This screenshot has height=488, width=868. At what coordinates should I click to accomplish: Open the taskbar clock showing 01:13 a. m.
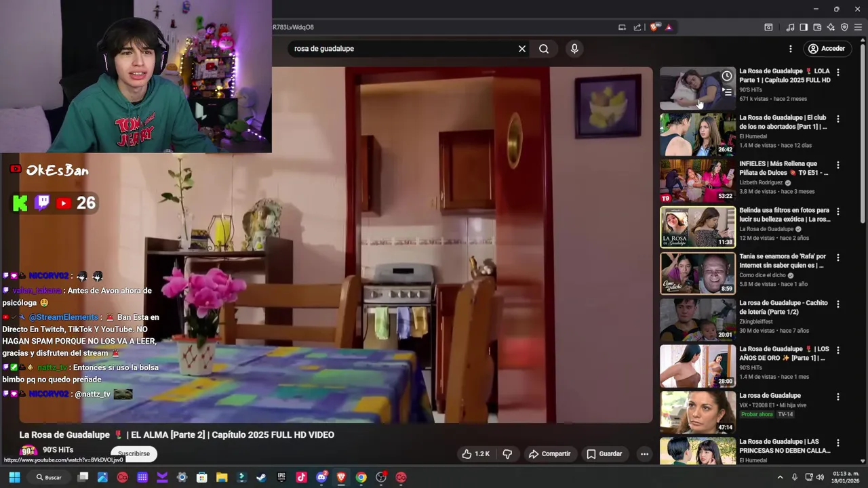point(846,477)
